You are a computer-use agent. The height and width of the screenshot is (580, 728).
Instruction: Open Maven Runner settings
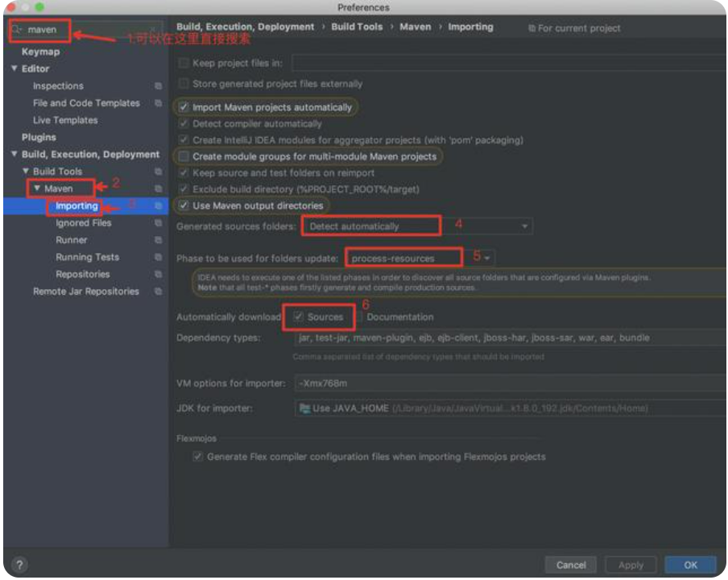[x=72, y=240]
